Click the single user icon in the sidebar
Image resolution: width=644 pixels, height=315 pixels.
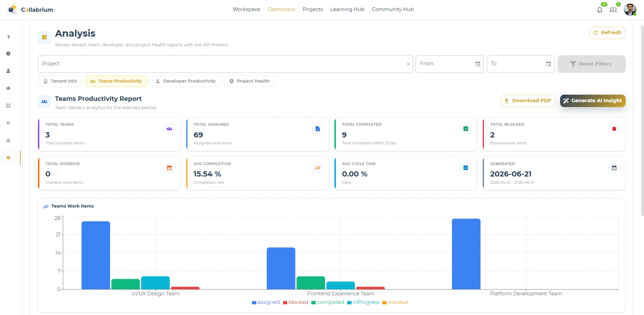pyautogui.click(x=8, y=71)
